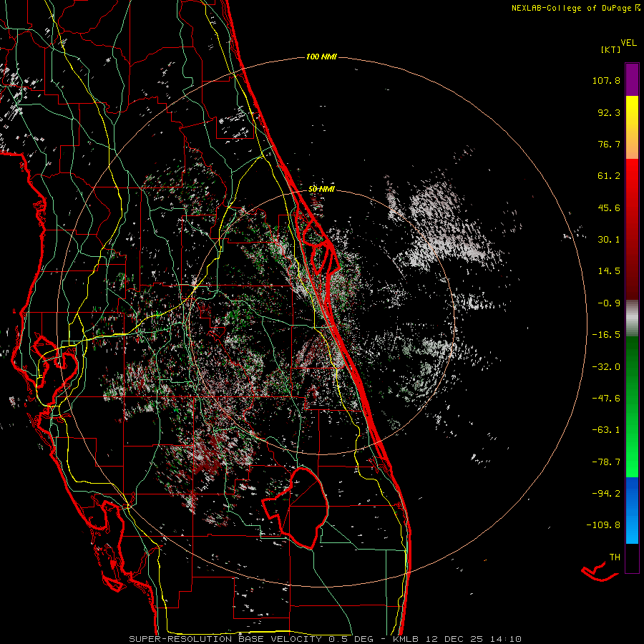Click the -63.1 velocity scale value
Screen dimensions: 644x644
click(x=606, y=430)
